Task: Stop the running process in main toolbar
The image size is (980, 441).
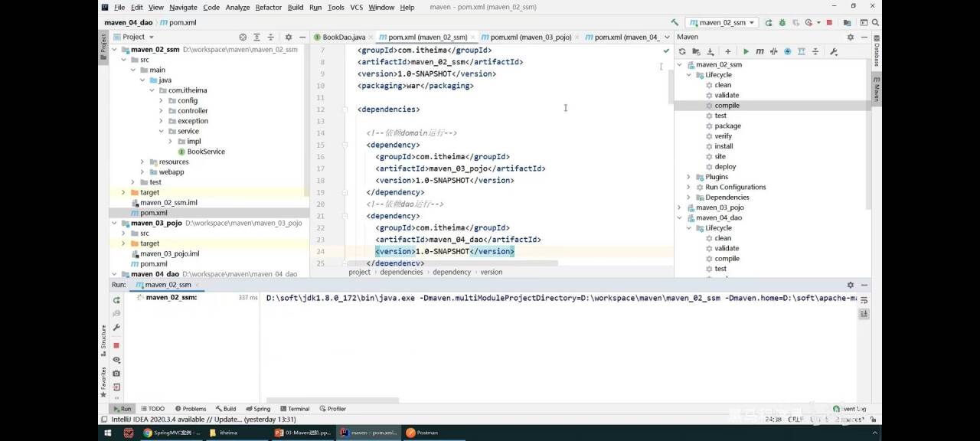Action: (829, 23)
